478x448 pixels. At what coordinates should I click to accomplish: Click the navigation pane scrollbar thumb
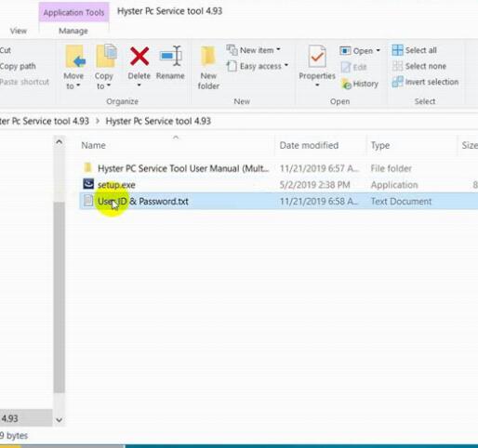coord(59,297)
